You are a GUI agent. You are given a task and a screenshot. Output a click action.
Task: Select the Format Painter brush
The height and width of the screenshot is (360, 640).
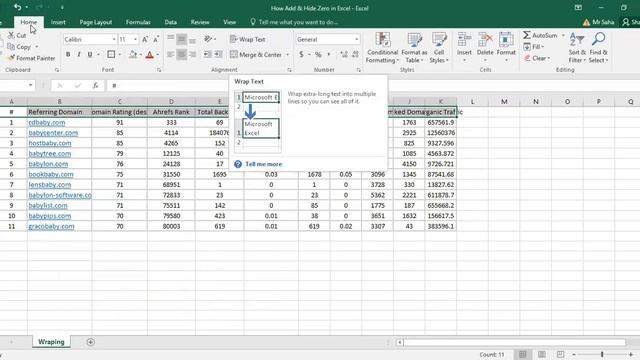coord(11,58)
